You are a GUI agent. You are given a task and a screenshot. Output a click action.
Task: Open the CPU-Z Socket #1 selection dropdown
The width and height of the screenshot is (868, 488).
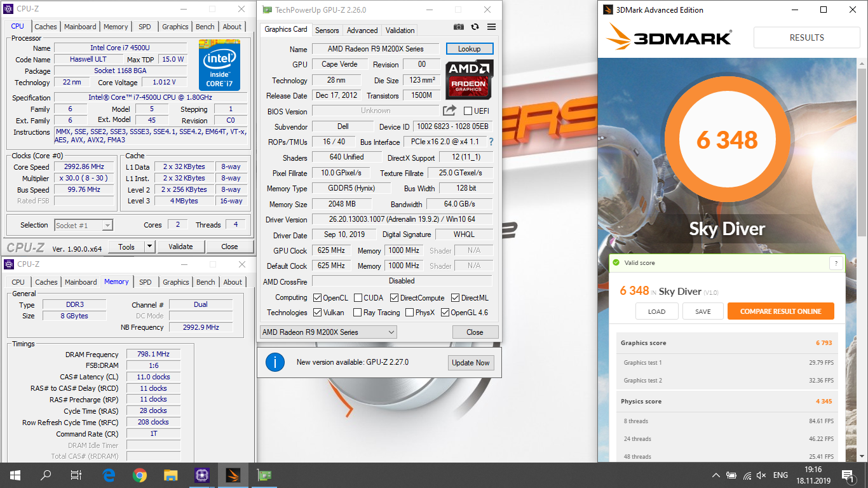83,225
